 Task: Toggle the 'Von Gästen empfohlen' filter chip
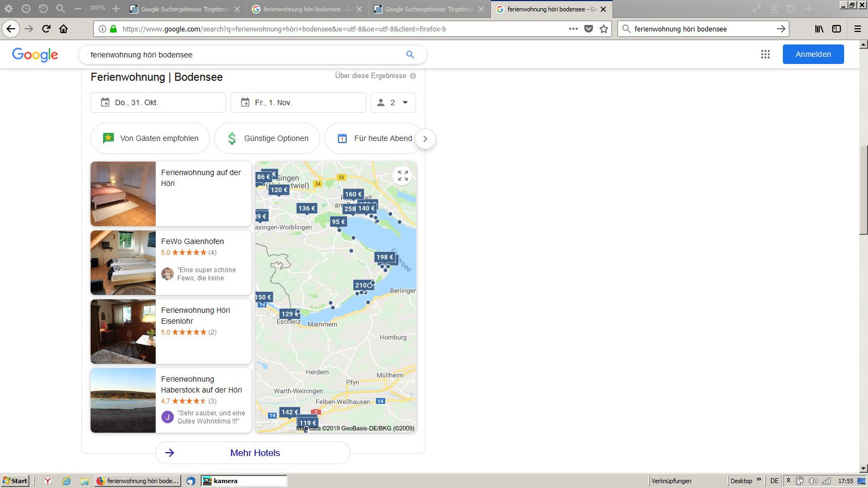[x=150, y=138]
